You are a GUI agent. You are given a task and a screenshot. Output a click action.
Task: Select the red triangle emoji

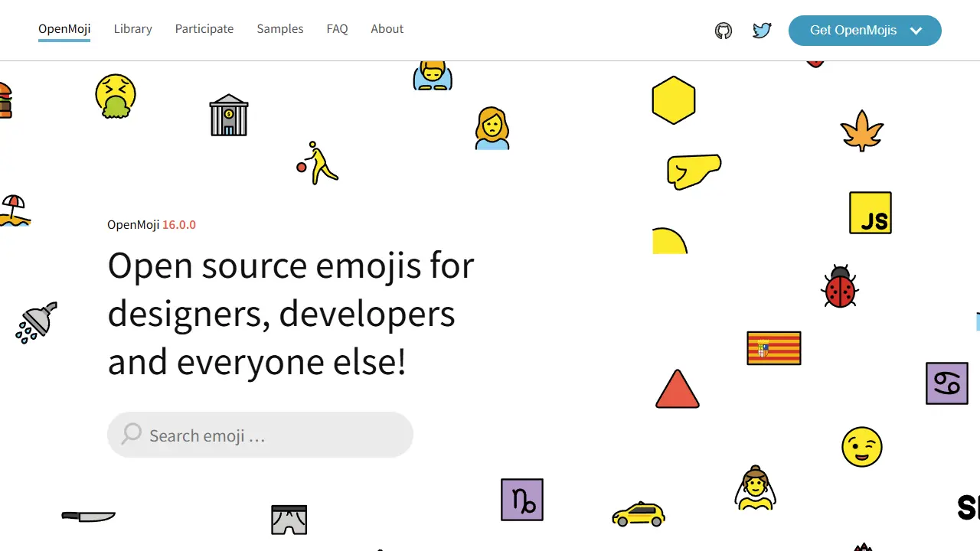[678, 389]
